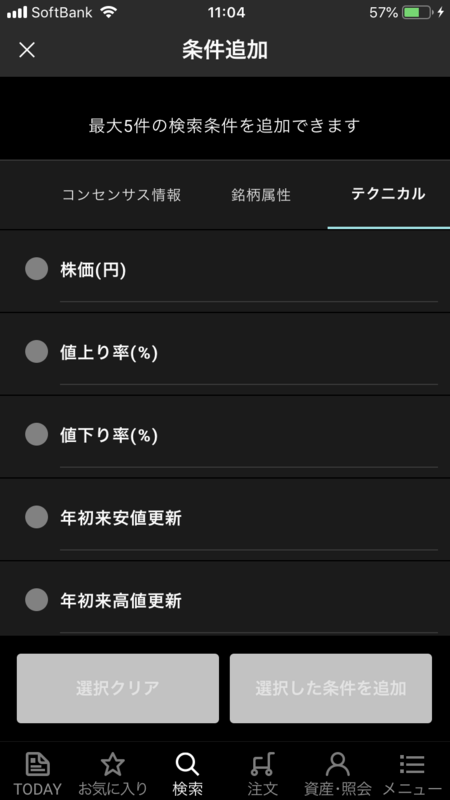450x800 pixels.
Task: Select the テクニカル tab
Action: pyautogui.click(x=388, y=194)
